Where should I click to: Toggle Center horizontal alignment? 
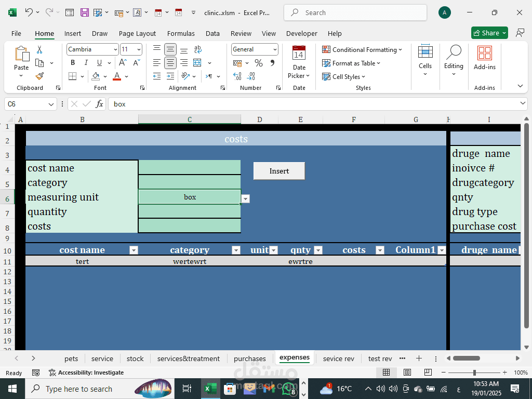tap(170, 63)
